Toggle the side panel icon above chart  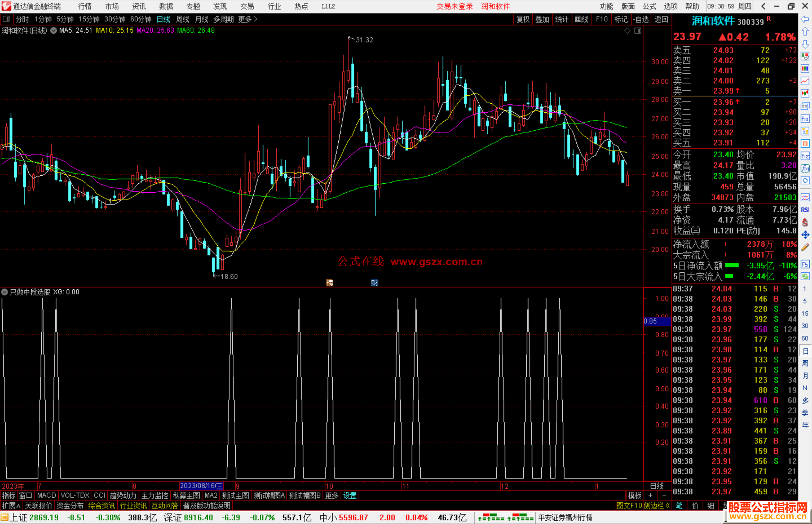[638, 31]
